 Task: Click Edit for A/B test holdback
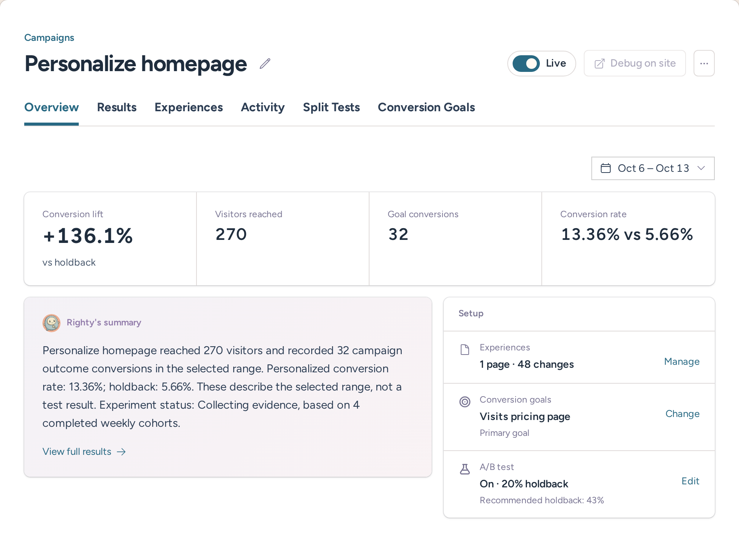pyautogui.click(x=691, y=481)
